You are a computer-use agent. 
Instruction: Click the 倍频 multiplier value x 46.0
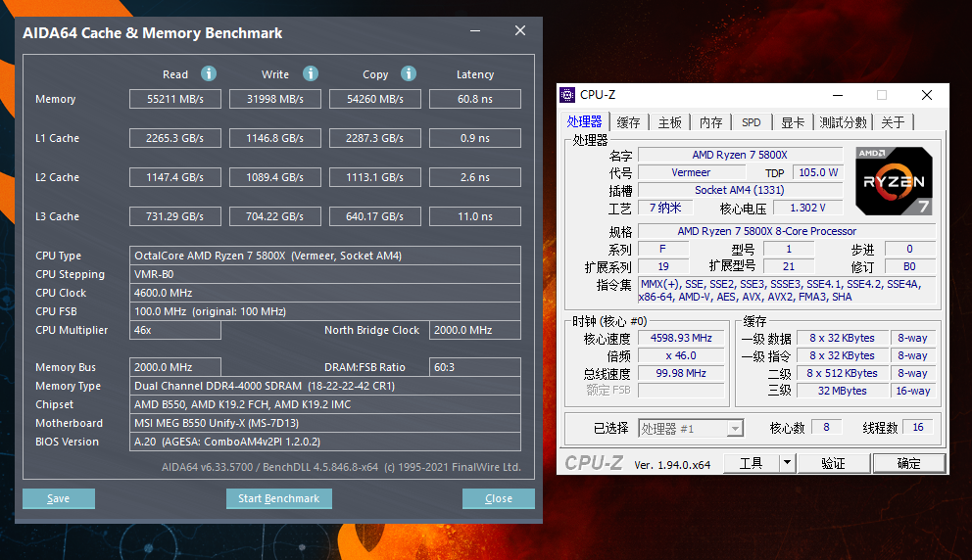click(x=681, y=355)
